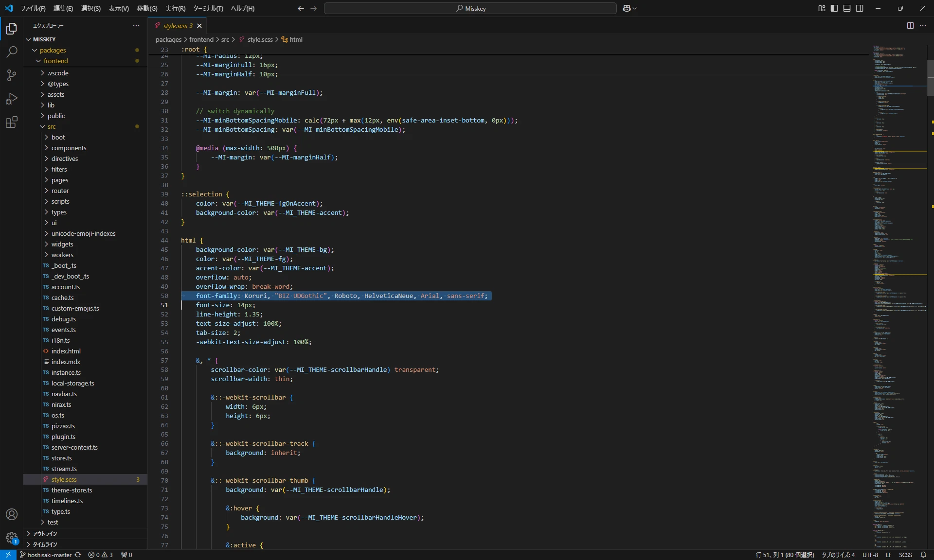Click the Accounts icon in activity bar
This screenshot has height=560, width=934.
[x=11, y=514]
